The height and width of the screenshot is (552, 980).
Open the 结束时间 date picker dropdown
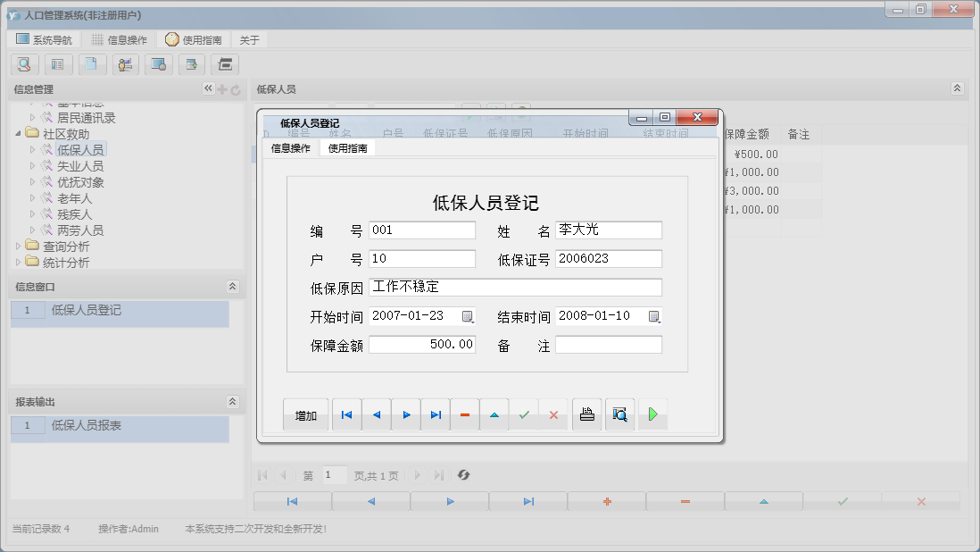coord(654,316)
